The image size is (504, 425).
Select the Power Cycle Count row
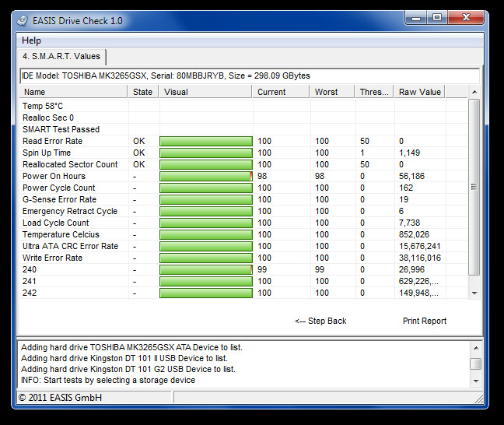(243, 188)
